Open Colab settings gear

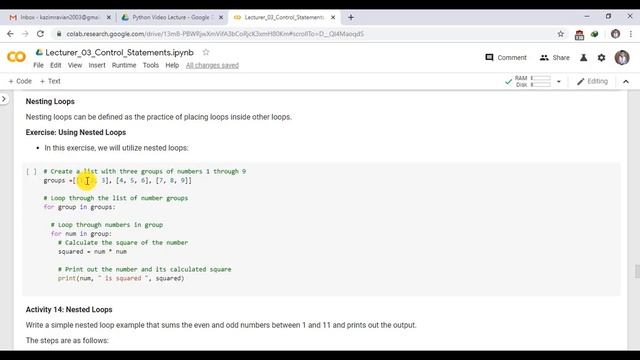601,58
